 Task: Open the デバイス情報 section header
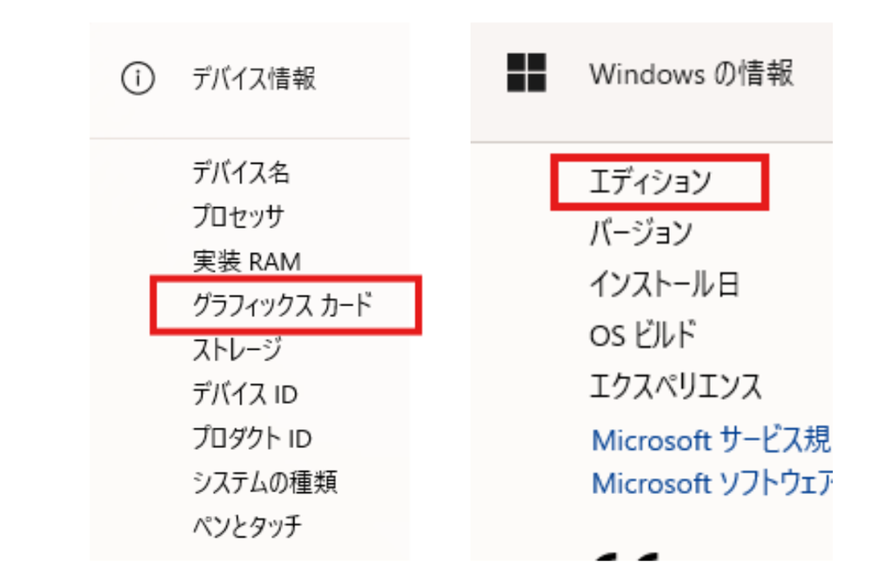click(x=253, y=78)
